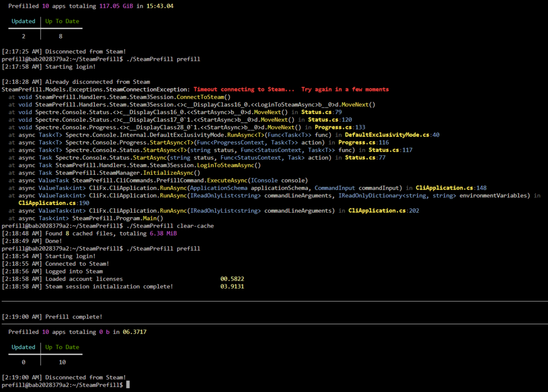Click 'Status.cs:117' source reference
The image size is (548, 392).
click(x=390, y=150)
